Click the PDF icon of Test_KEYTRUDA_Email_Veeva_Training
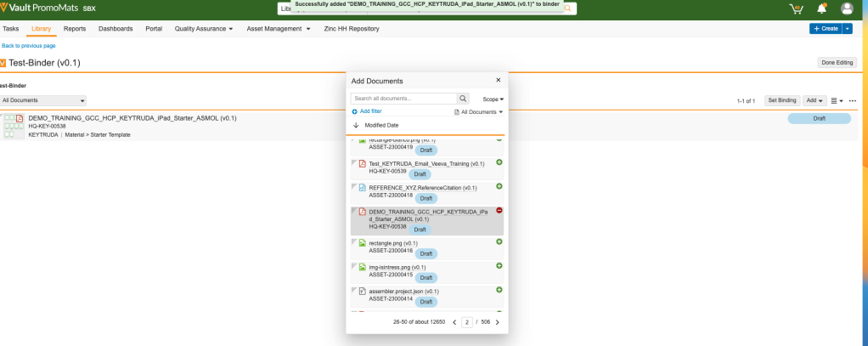This screenshot has height=346, width=868. (x=363, y=163)
